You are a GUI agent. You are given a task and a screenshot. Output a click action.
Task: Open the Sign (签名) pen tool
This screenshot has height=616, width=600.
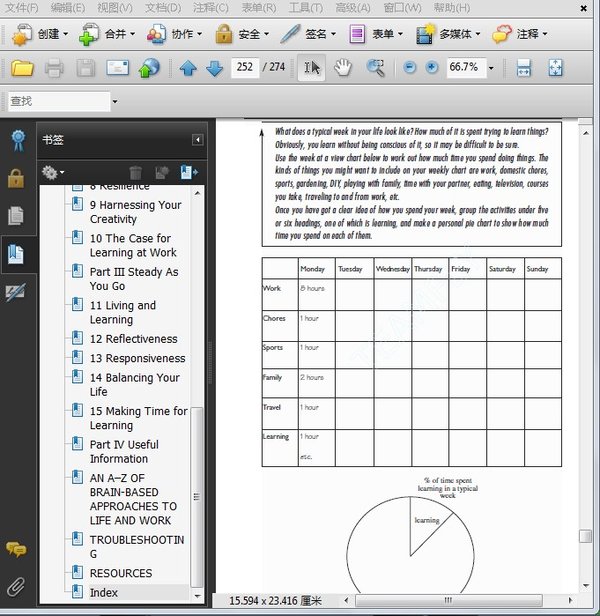[308, 34]
